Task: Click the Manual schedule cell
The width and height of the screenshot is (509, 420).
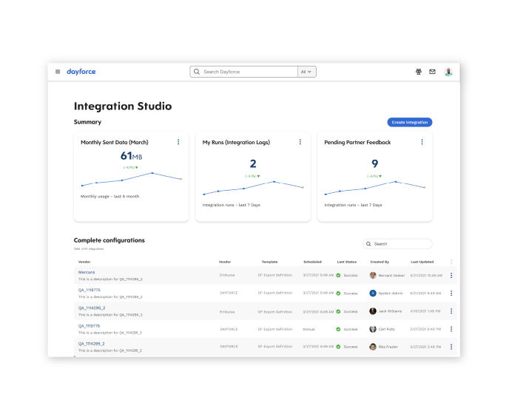Action: pos(309,329)
